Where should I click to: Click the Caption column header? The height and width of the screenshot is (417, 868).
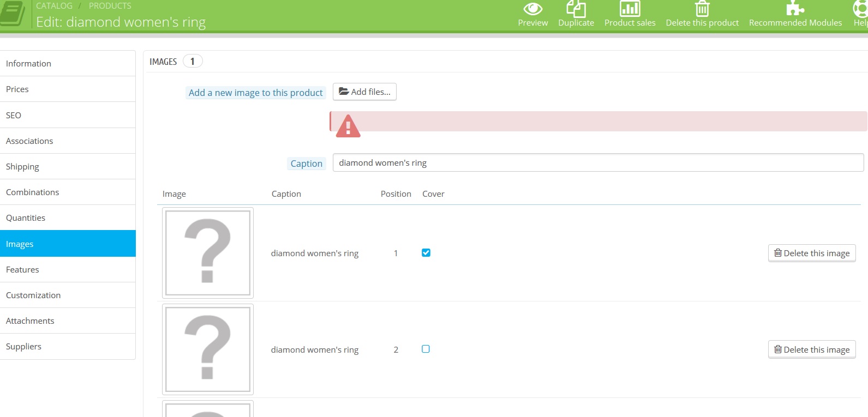tap(286, 194)
